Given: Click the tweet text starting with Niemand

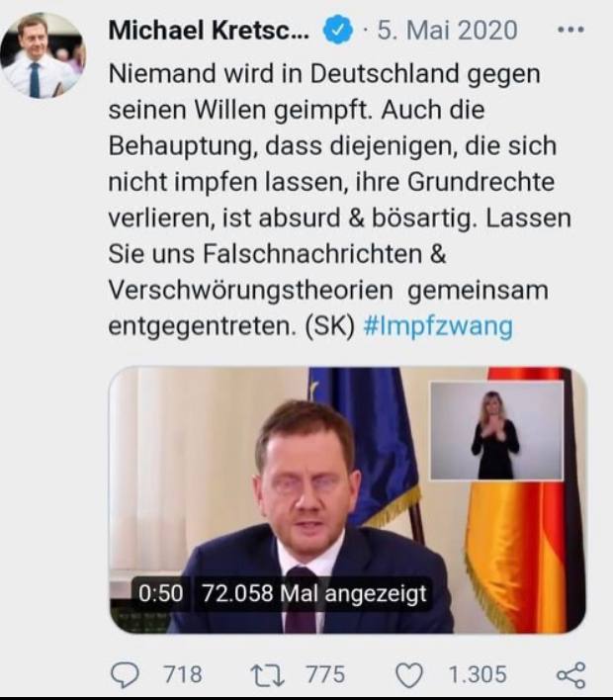Looking at the screenshot, I should coord(339,200).
